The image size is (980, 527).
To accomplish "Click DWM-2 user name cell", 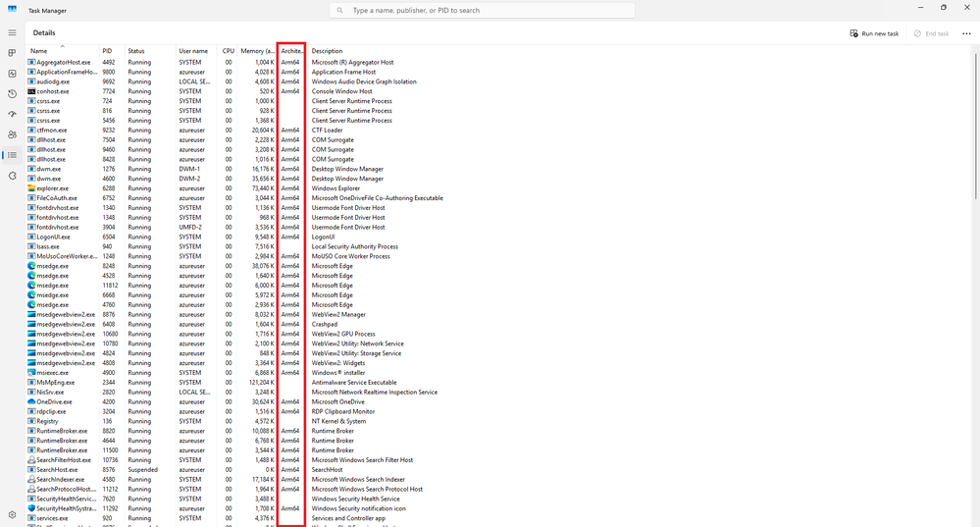I will point(189,179).
